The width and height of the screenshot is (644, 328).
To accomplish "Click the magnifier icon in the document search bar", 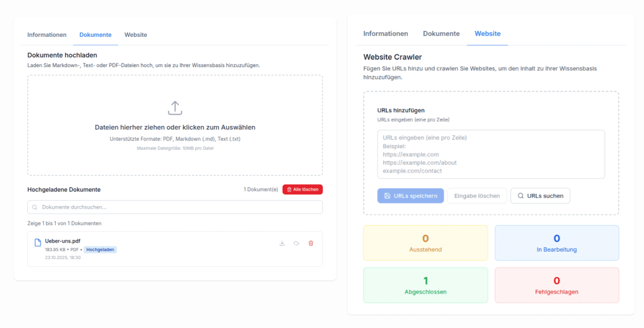I will pyautogui.click(x=34, y=207).
